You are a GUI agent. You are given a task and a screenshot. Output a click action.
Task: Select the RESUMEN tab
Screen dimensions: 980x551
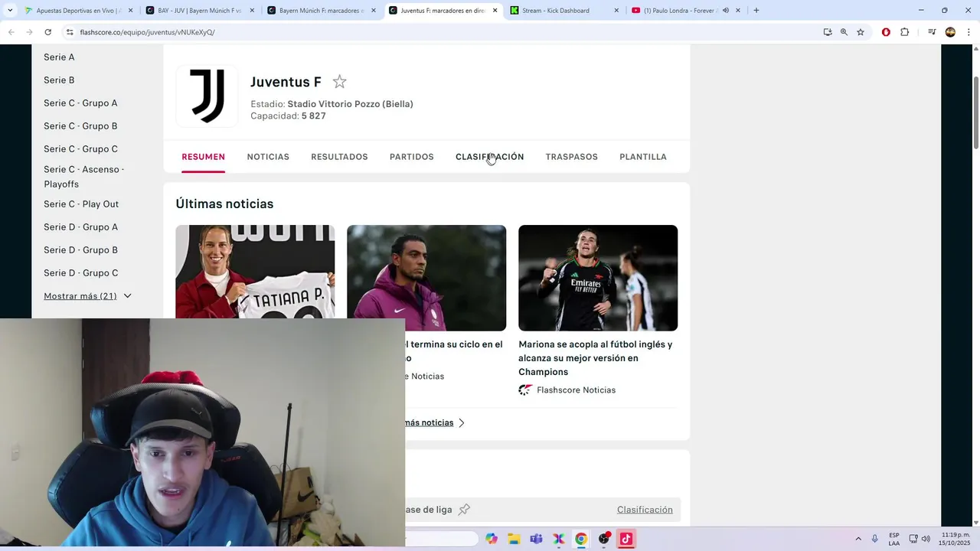coord(203,157)
